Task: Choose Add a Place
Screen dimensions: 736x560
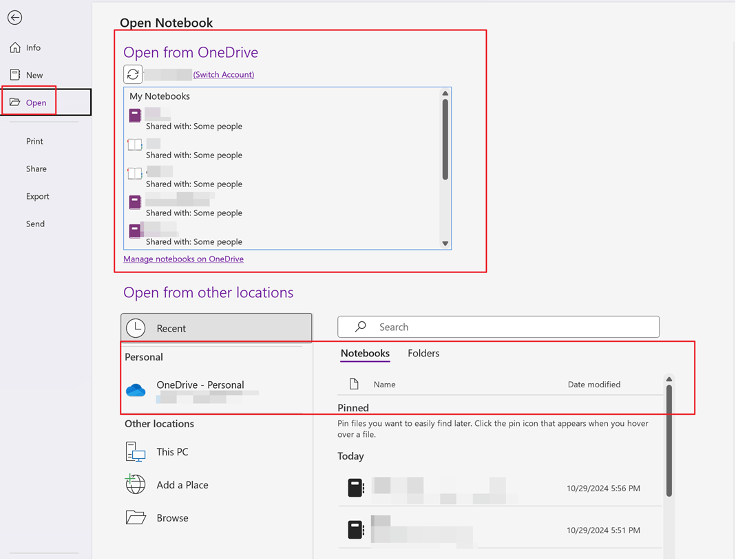Action: click(x=213, y=485)
